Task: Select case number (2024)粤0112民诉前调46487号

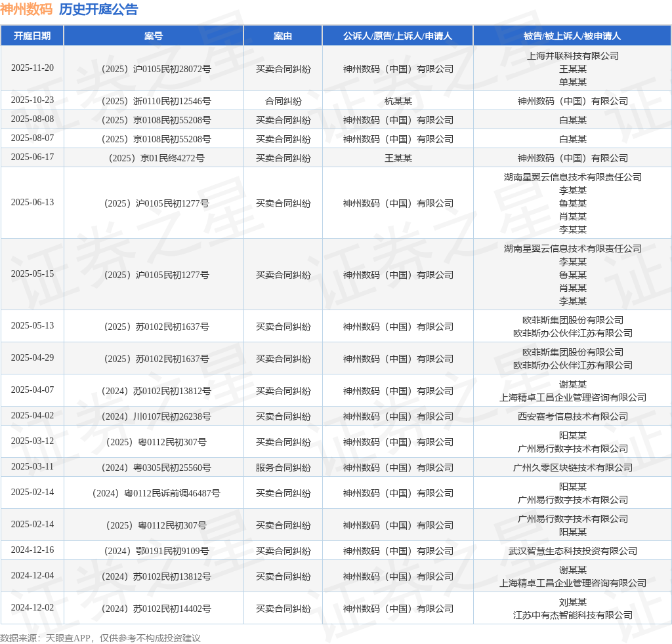Action: click(156, 493)
